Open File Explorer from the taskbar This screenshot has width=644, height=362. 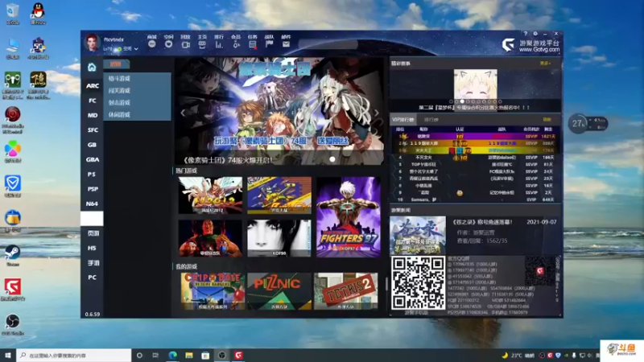[189, 355]
